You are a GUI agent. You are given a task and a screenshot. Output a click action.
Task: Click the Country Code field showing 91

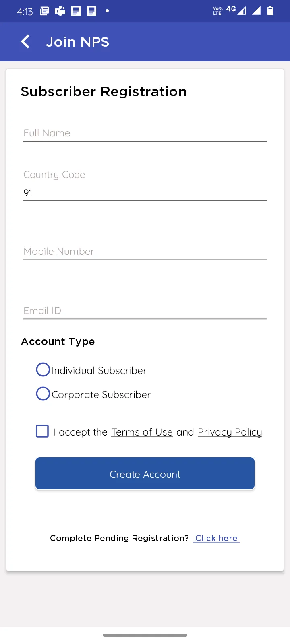coord(145,193)
